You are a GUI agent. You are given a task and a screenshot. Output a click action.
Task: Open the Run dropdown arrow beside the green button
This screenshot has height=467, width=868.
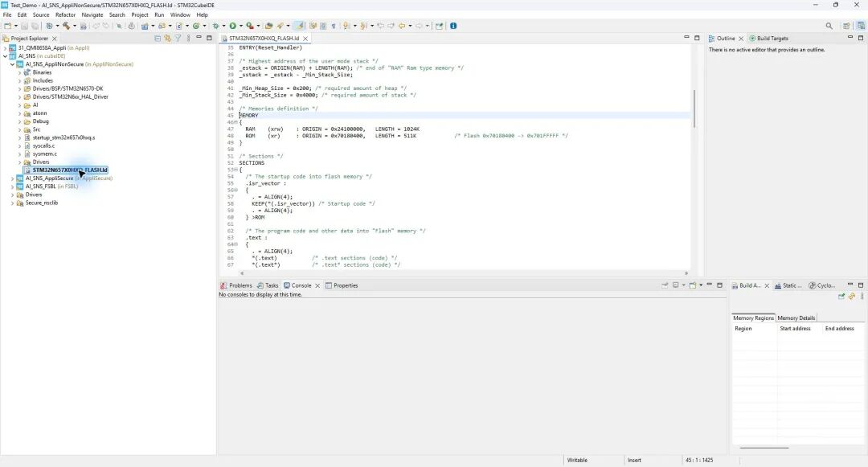tap(241, 26)
